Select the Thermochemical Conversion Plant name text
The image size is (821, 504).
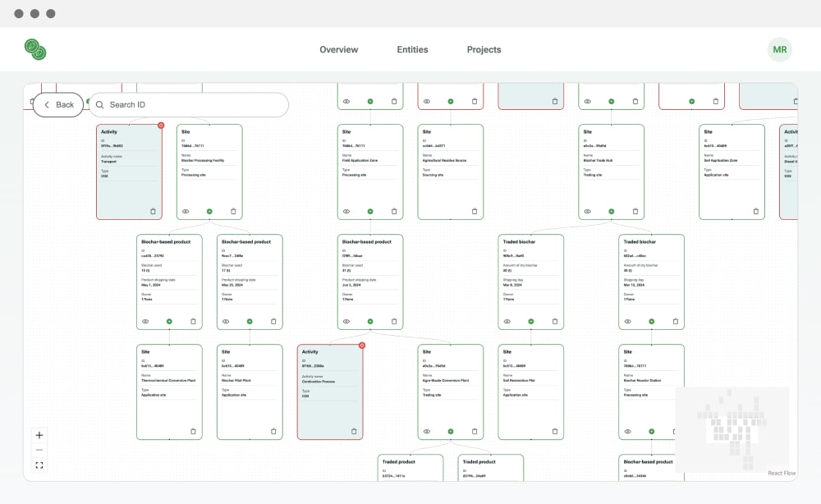click(168, 381)
